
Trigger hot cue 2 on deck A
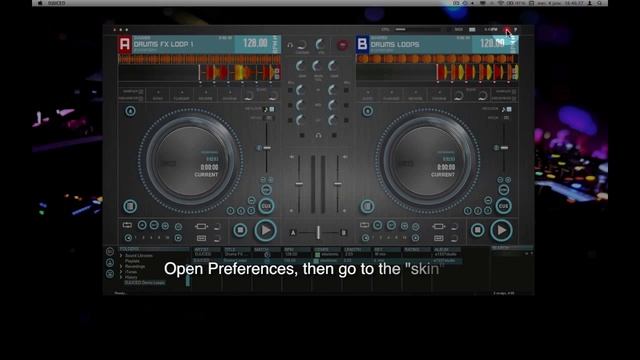tap(241, 211)
